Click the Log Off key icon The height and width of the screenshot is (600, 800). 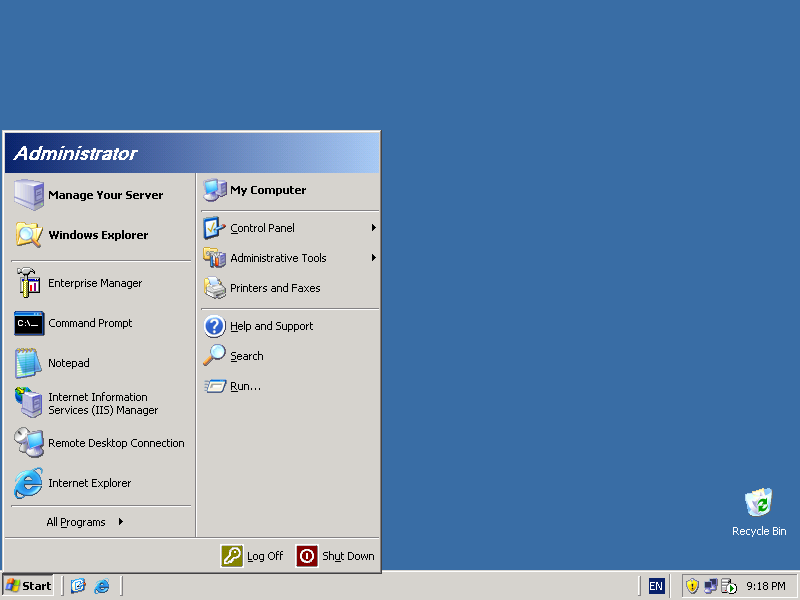point(232,556)
